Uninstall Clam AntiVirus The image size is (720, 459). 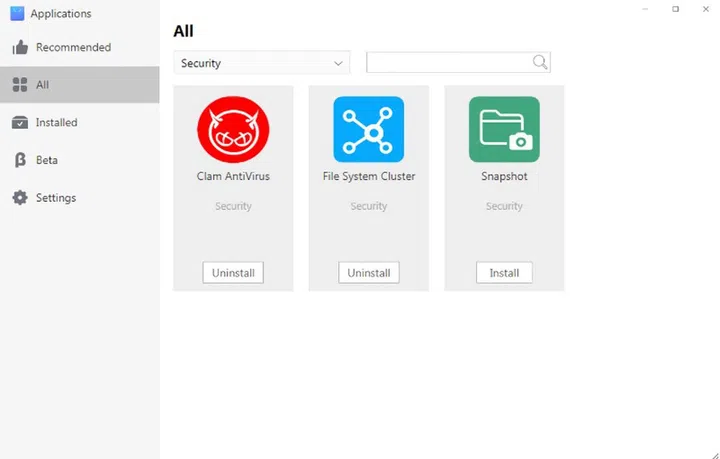(233, 273)
